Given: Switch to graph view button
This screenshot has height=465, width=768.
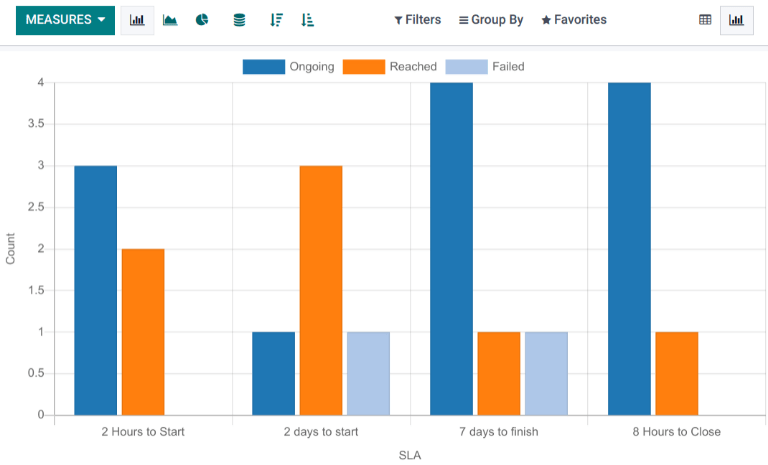Looking at the screenshot, I should coord(737,20).
